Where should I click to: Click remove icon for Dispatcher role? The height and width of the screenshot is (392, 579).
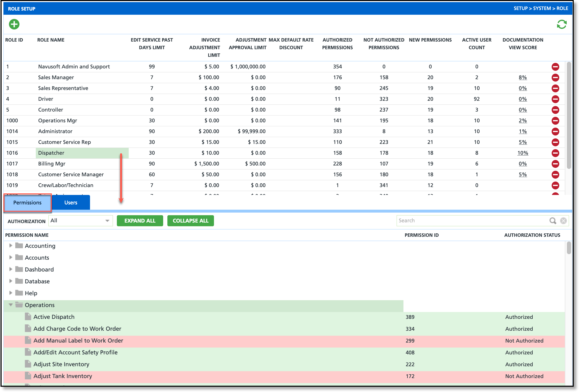(x=555, y=153)
